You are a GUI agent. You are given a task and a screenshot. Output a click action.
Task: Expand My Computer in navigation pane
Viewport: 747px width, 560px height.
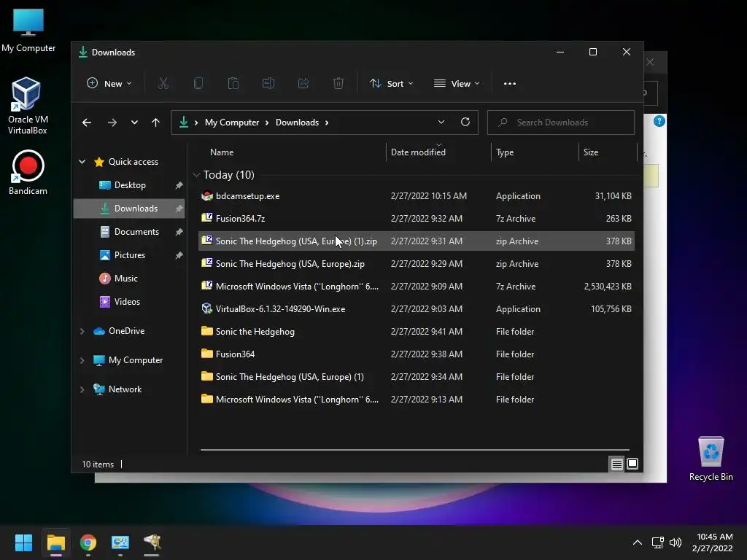[x=82, y=360]
